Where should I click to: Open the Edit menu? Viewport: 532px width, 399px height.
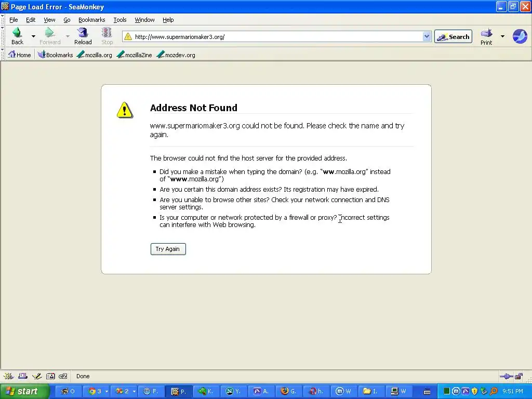[31, 20]
